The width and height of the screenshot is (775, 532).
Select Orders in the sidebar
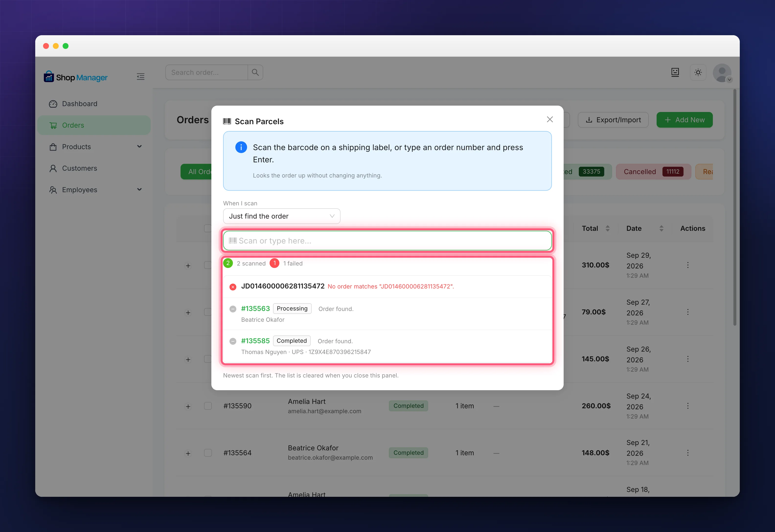pyautogui.click(x=94, y=125)
